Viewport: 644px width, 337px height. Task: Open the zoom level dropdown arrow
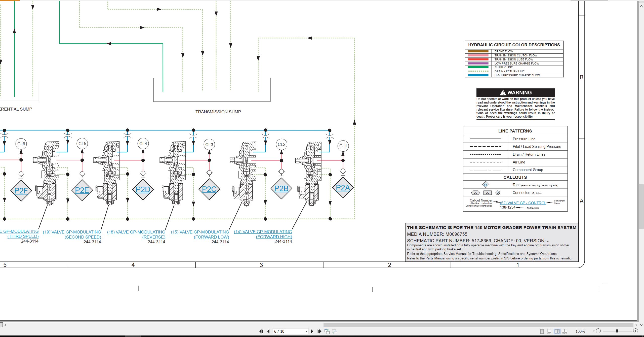(594, 331)
